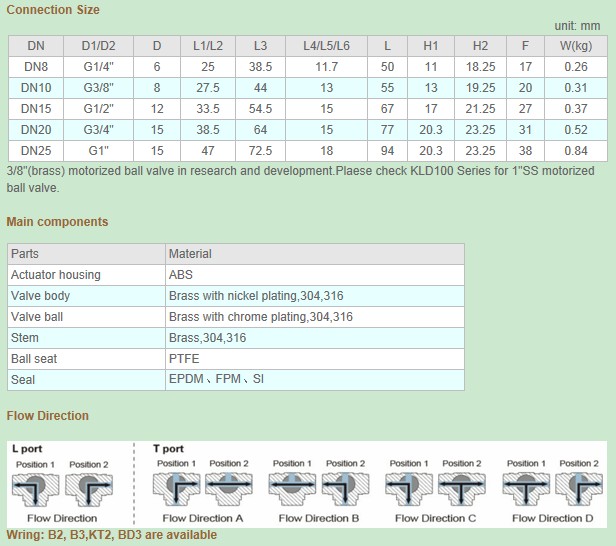Click the L port Position 2 valve diagram
The image size is (616, 546).
pos(88,489)
